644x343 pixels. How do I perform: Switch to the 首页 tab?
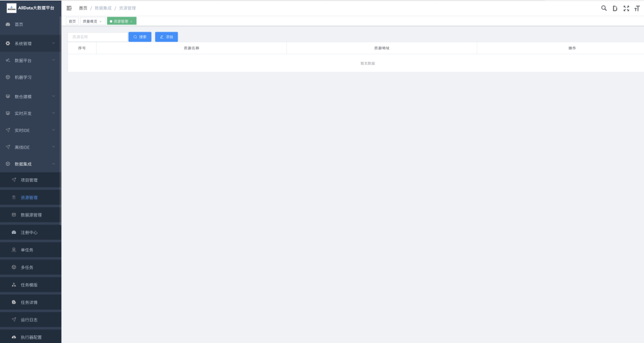click(72, 21)
